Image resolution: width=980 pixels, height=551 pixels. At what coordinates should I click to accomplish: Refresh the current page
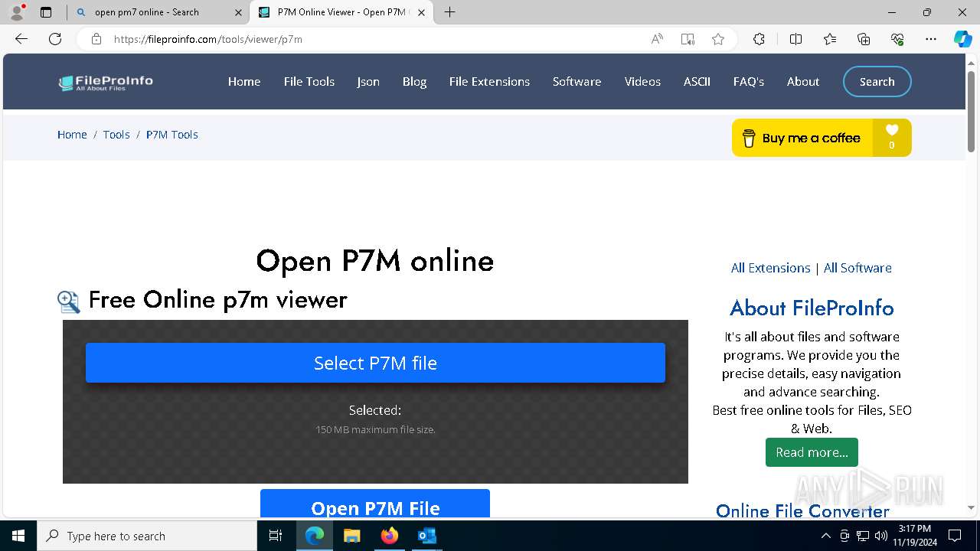pos(55,39)
